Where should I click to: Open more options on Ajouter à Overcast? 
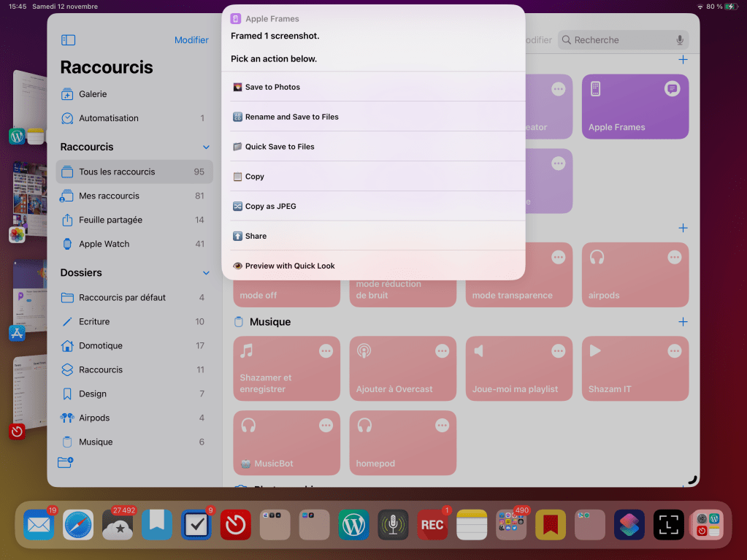pyautogui.click(x=442, y=351)
